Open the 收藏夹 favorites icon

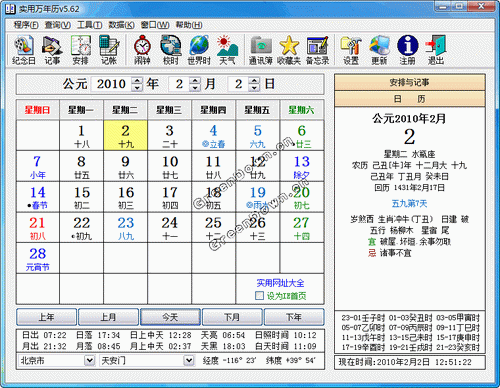click(289, 50)
